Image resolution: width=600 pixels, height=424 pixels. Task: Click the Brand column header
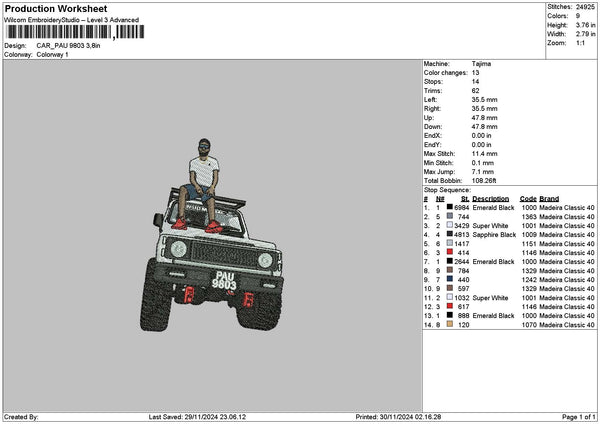(549, 199)
